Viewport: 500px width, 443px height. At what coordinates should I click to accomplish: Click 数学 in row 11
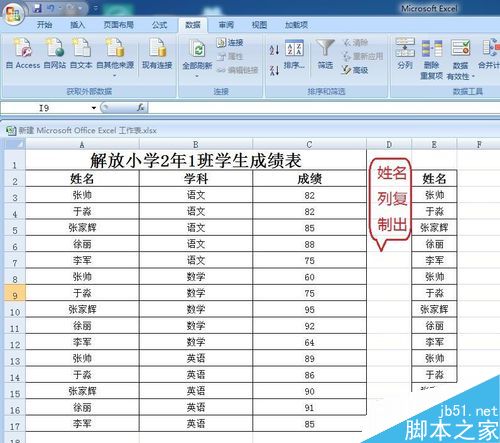(x=196, y=326)
